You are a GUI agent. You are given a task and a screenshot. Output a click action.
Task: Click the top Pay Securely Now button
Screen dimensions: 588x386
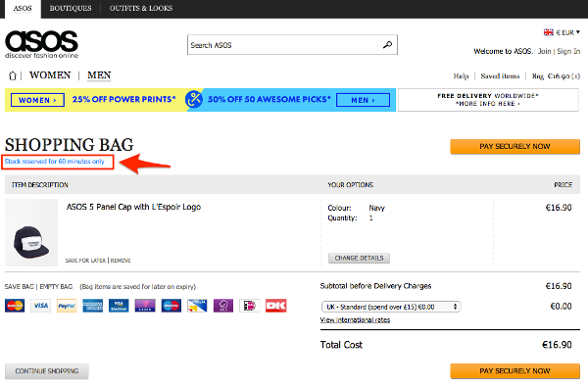tap(514, 147)
